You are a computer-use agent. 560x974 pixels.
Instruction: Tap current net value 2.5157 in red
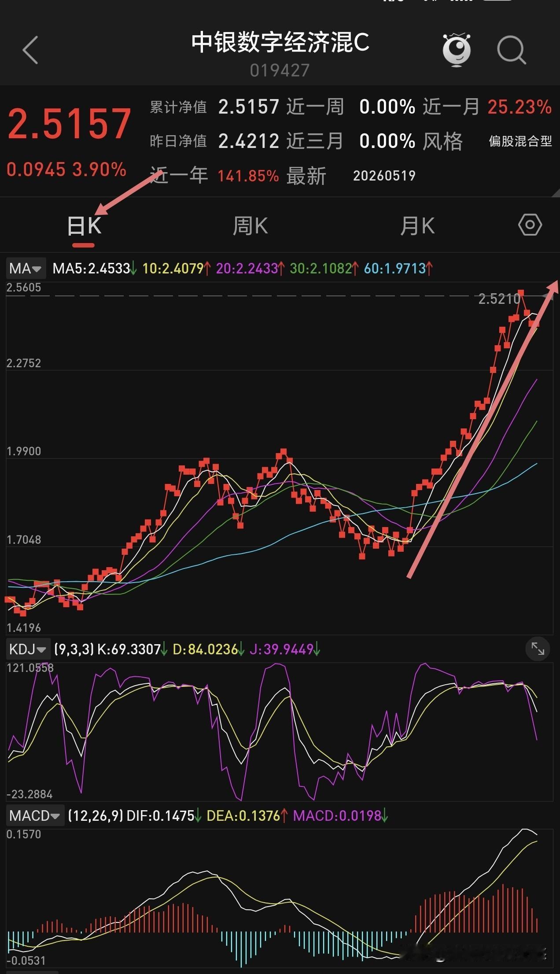coord(69,124)
